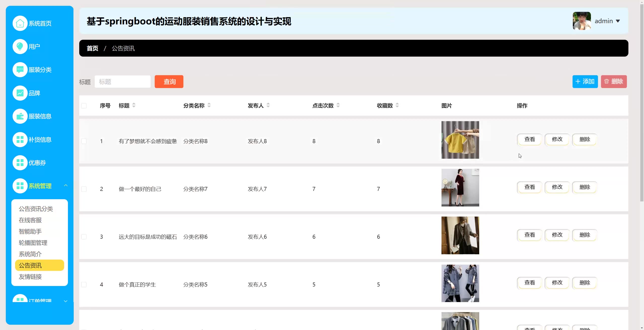
Task: Collapse the 系统管理 menu chevron
Action: tap(66, 186)
